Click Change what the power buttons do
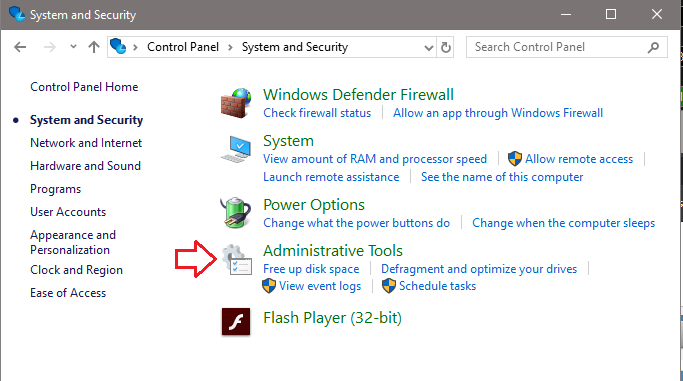 pos(356,223)
